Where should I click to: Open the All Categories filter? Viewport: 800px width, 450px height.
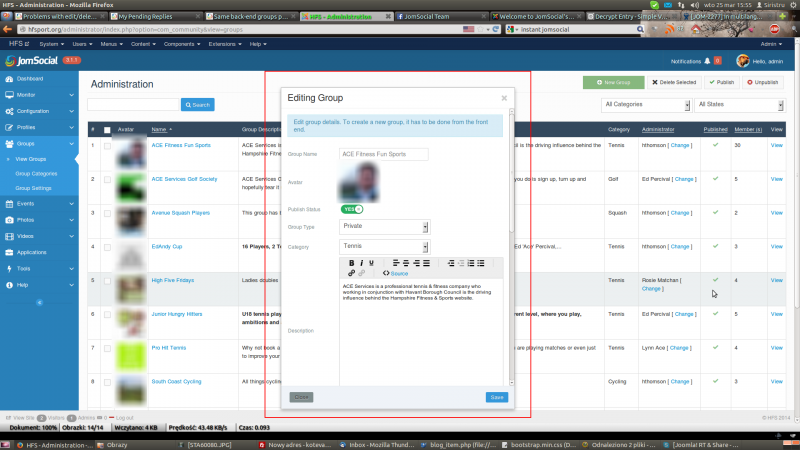pos(646,105)
